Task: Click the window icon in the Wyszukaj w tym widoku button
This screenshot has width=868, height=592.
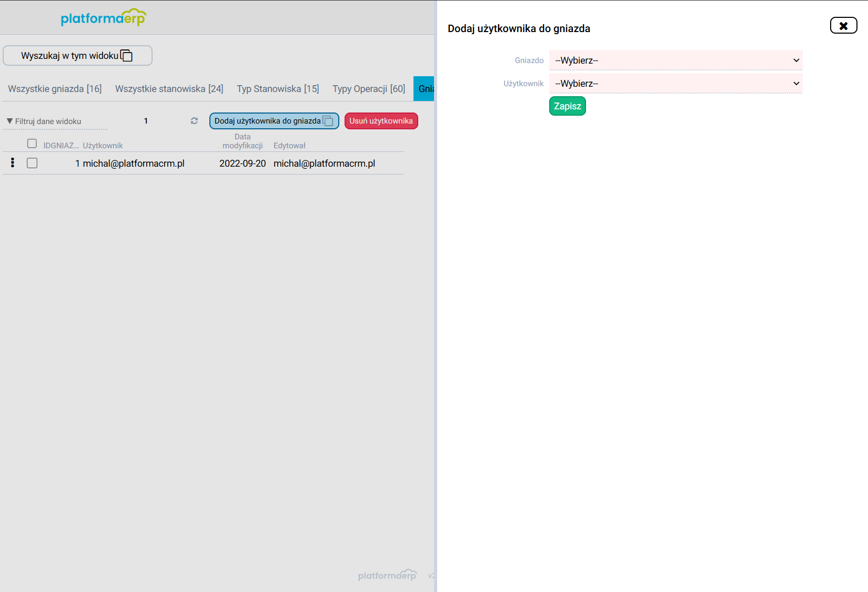Action: [126, 56]
